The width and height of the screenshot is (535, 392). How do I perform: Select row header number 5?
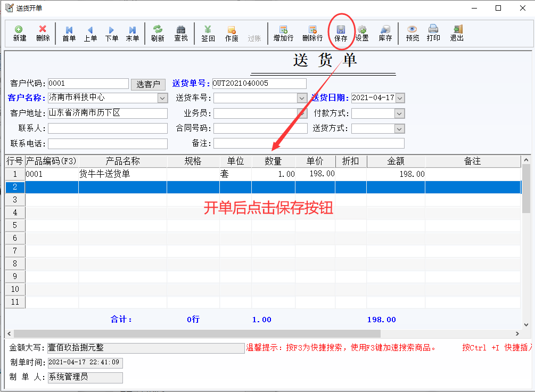click(15, 225)
